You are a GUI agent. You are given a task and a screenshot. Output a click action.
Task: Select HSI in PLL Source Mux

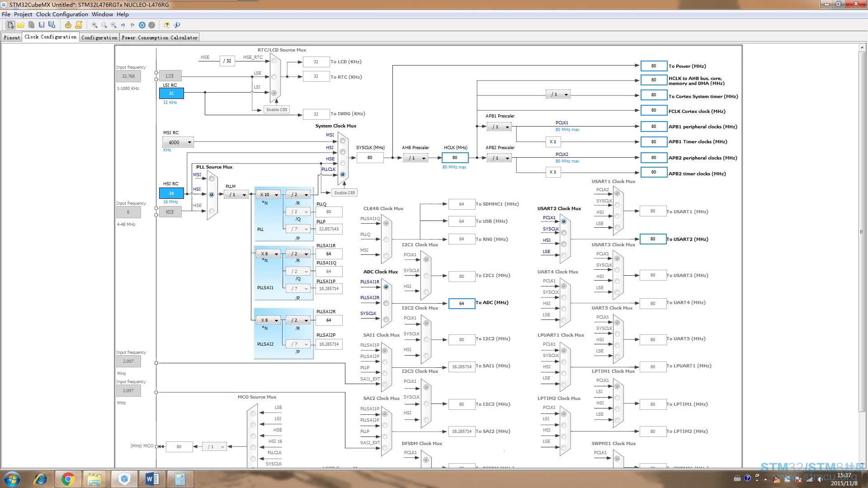coord(212,195)
